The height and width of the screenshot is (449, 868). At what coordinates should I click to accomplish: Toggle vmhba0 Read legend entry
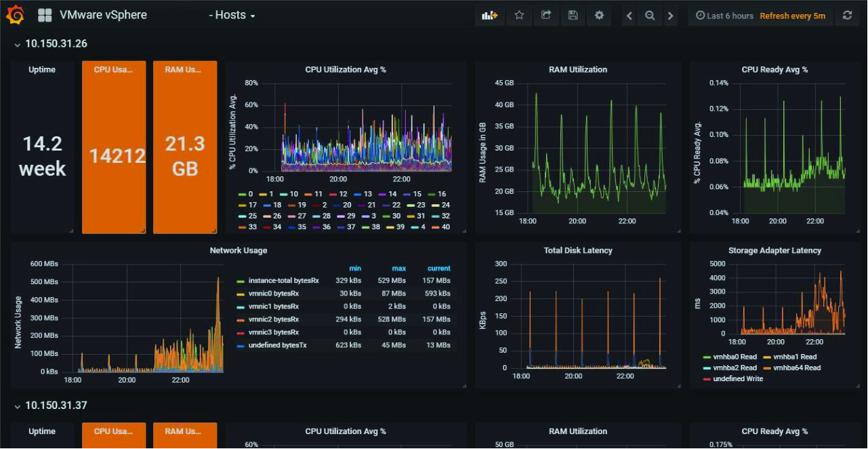tap(730, 357)
